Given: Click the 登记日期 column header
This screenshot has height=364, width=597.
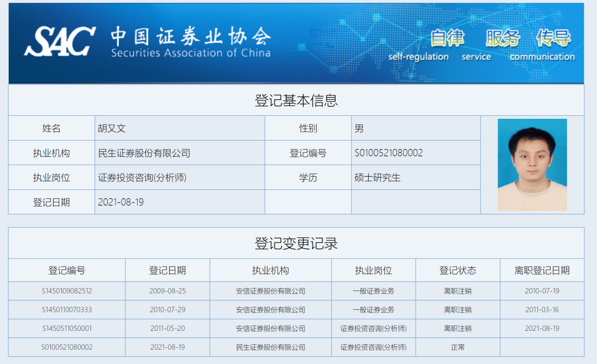Looking at the screenshot, I should tap(167, 270).
